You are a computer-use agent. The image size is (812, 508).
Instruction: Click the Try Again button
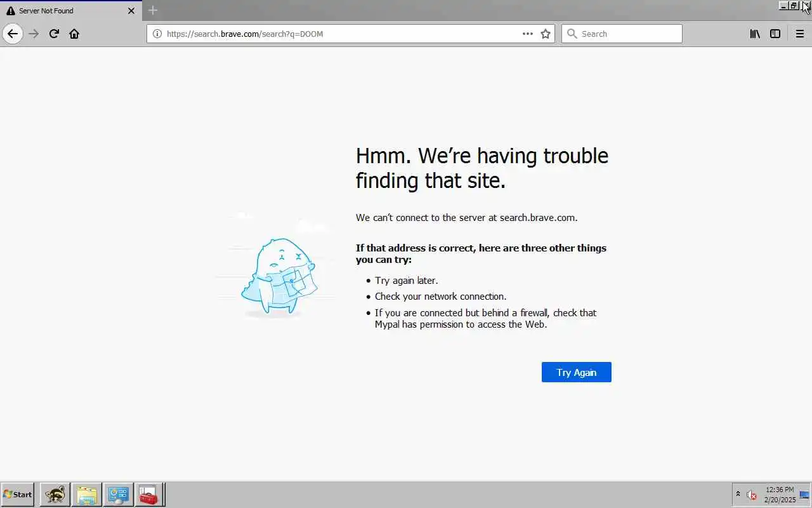pyautogui.click(x=576, y=372)
